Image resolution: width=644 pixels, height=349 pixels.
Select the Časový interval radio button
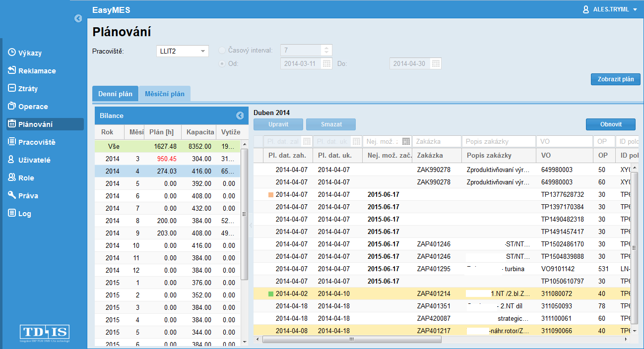pyautogui.click(x=222, y=51)
